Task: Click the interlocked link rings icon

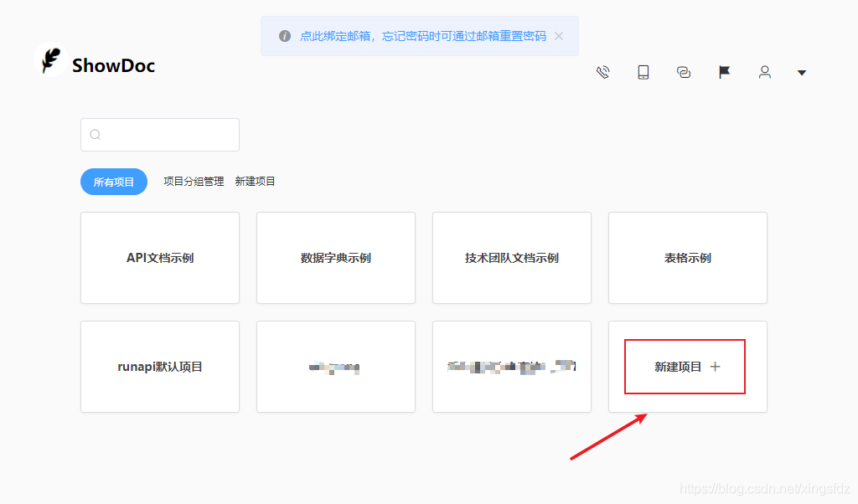Action: coord(684,72)
